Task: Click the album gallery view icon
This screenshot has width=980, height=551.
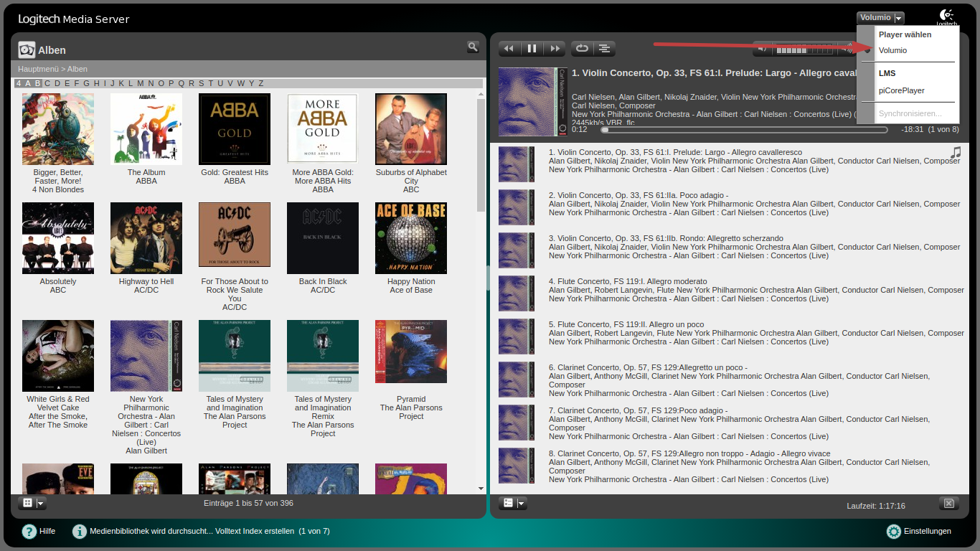Action: point(27,503)
